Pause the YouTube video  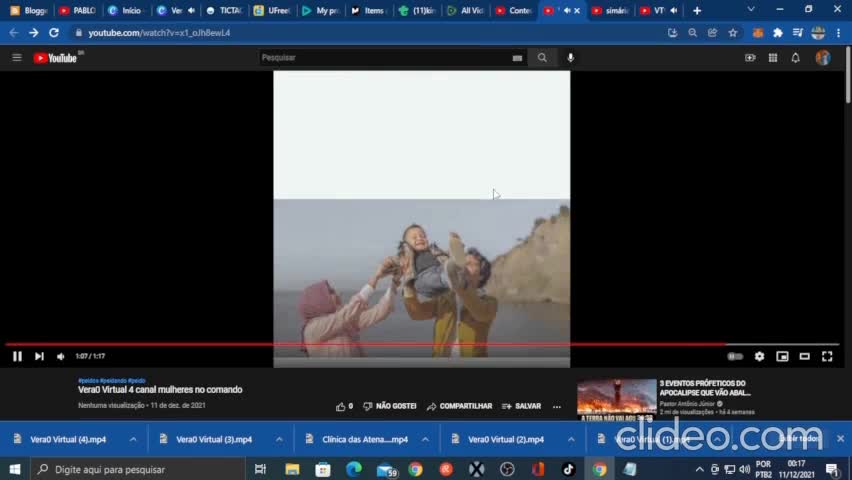click(x=17, y=357)
